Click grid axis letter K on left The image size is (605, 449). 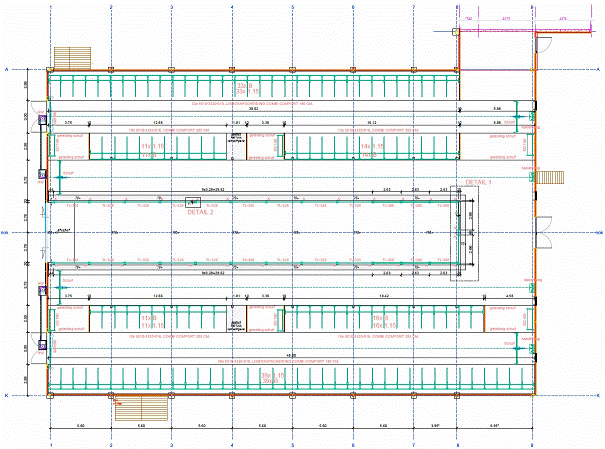[6, 394]
